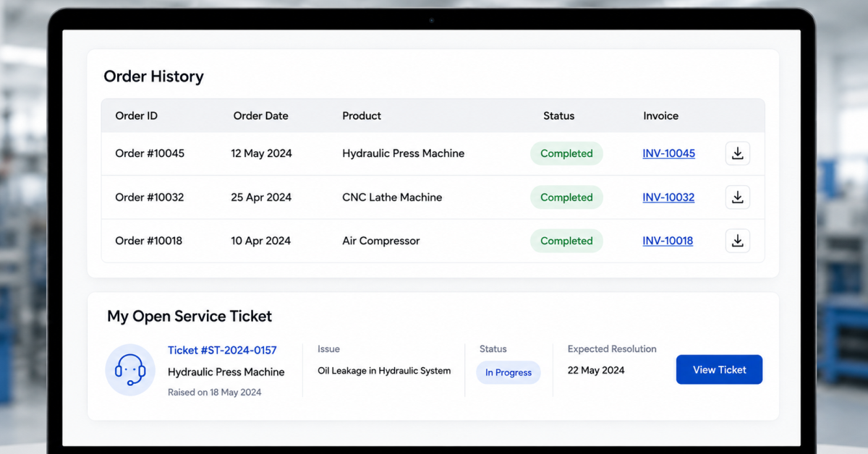
Task: Click the CNC Lathe Machine product cell
Action: point(392,197)
